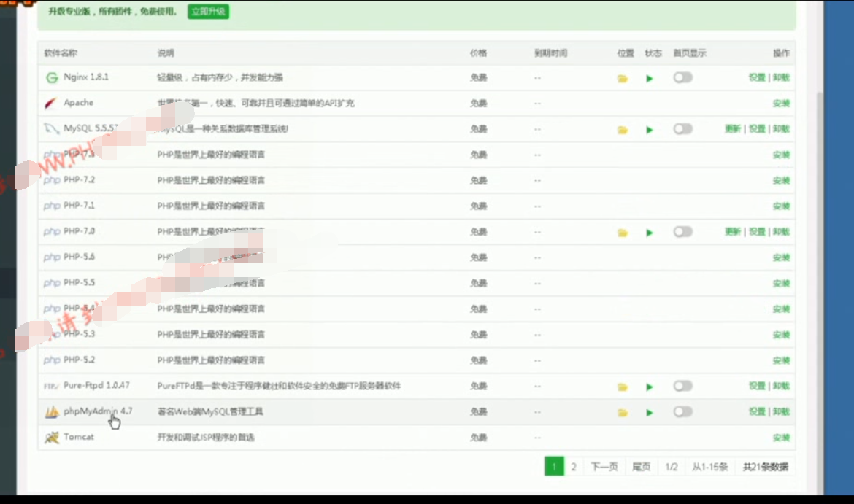The height and width of the screenshot is (504, 854).
Task: Click 尾页 last page button
Action: tap(641, 467)
